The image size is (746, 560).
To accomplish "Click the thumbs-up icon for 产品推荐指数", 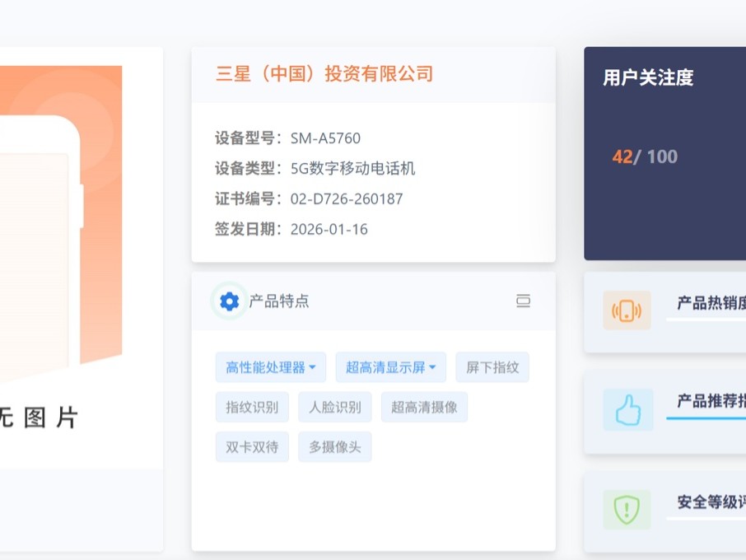I will point(627,409).
